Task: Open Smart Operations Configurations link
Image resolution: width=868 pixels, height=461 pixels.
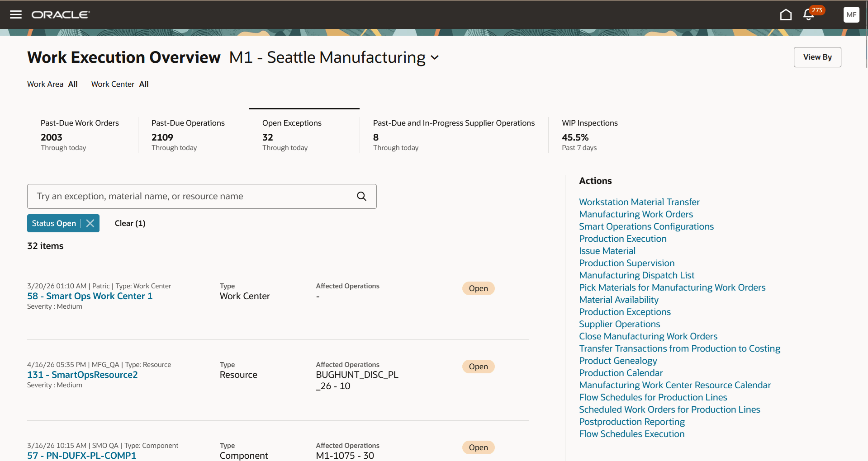Action: click(646, 226)
